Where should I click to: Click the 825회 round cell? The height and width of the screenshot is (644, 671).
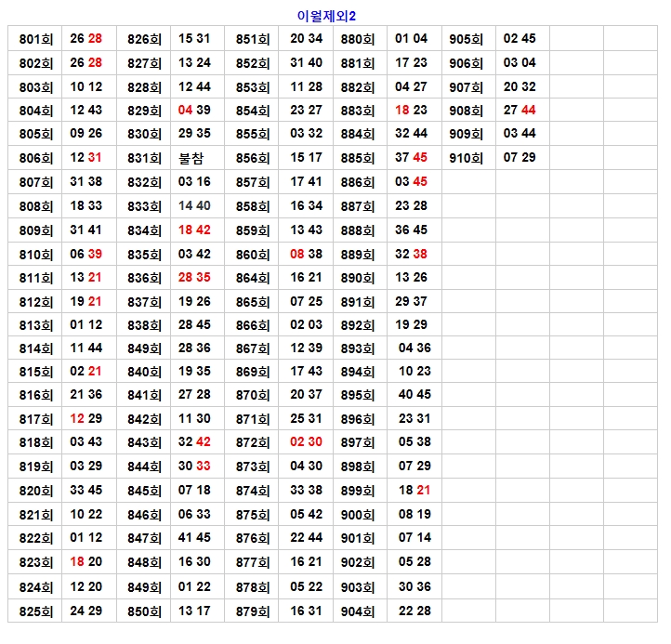click(36, 611)
